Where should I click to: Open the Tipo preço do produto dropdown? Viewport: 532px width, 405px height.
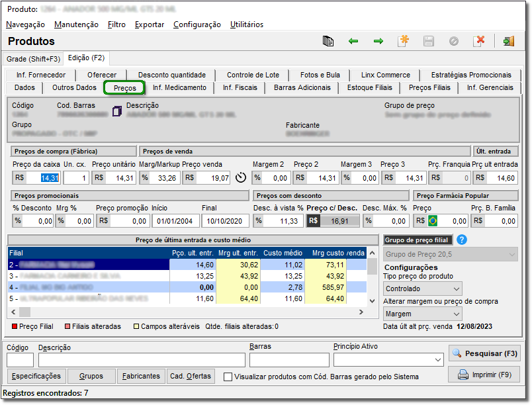[455, 289]
